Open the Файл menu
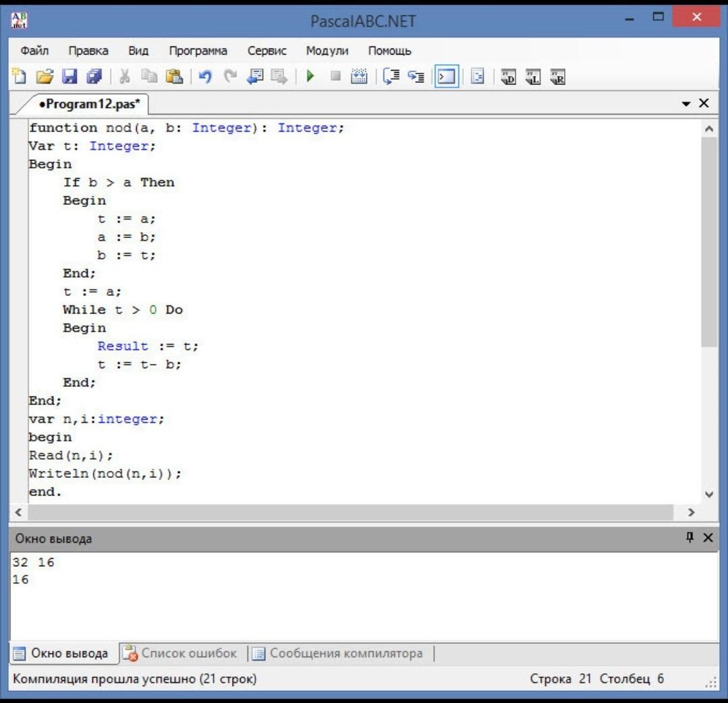 (x=34, y=51)
